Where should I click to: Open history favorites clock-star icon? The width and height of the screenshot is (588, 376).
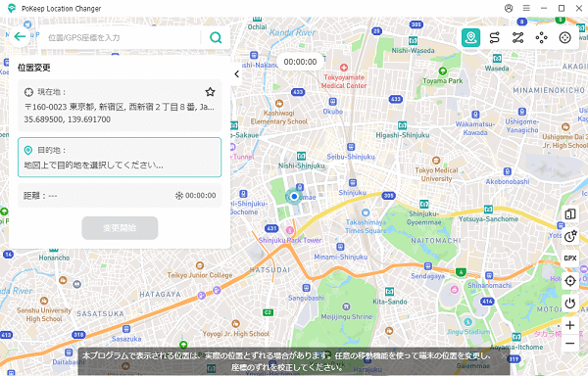click(x=570, y=236)
